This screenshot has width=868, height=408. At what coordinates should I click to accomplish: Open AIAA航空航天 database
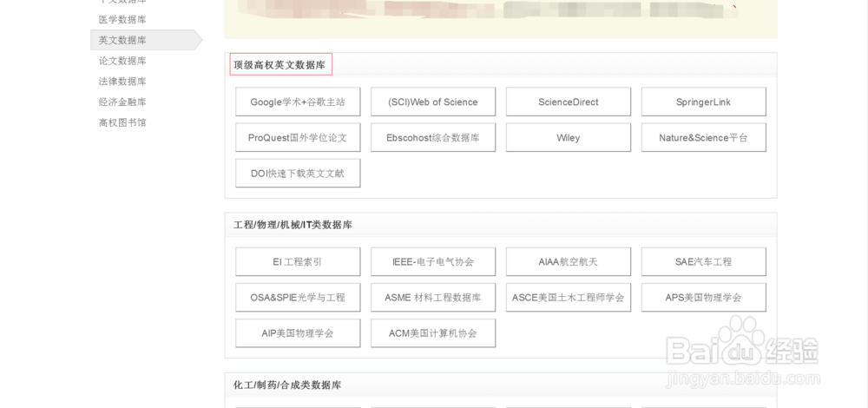[569, 262]
